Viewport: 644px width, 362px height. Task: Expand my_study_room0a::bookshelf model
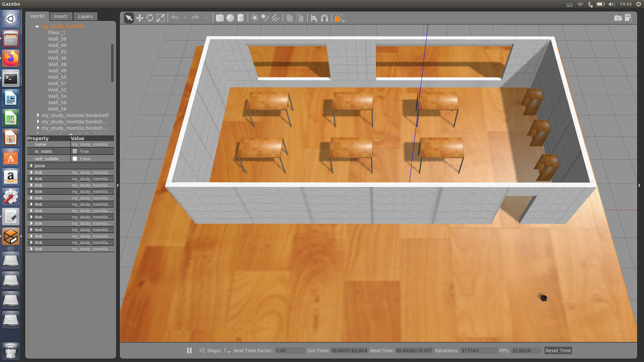click(38, 115)
